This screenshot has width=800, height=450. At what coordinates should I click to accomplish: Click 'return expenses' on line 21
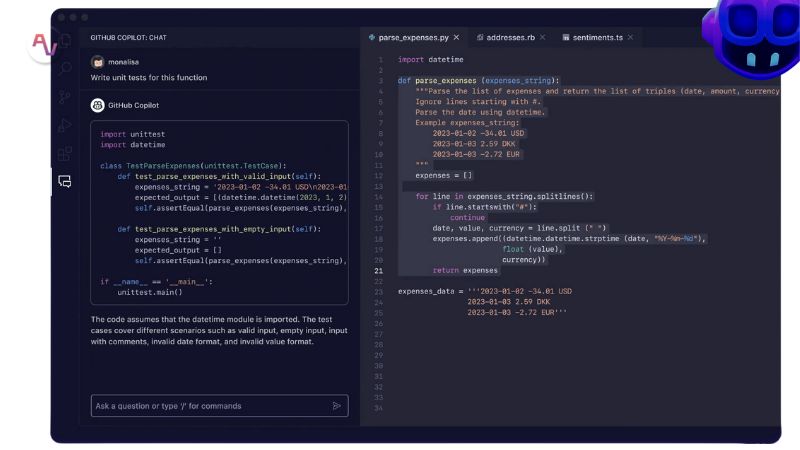tap(465, 270)
